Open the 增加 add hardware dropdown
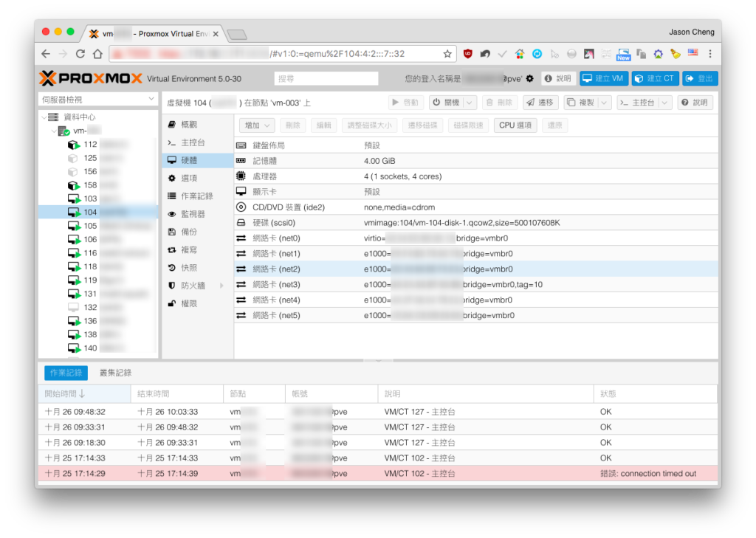The width and height of the screenshot is (756, 538). (x=257, y=125)
